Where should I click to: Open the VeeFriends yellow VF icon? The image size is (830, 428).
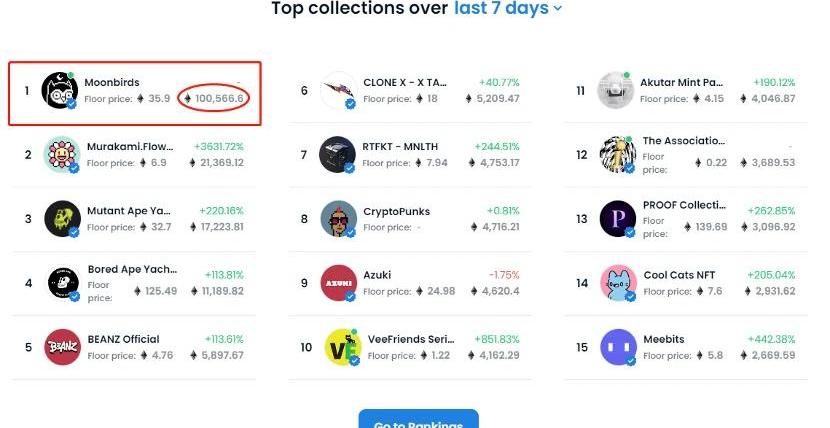pos(342,347)
